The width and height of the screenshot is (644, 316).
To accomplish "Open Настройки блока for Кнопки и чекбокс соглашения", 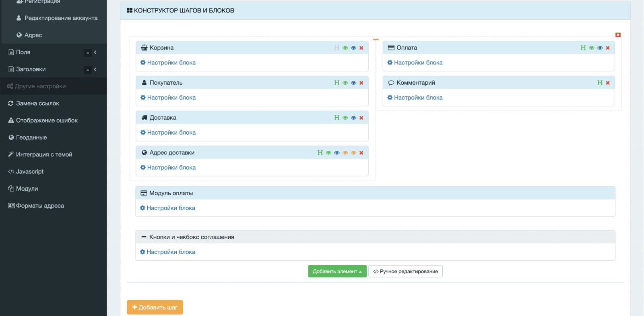I will (167, 252).
